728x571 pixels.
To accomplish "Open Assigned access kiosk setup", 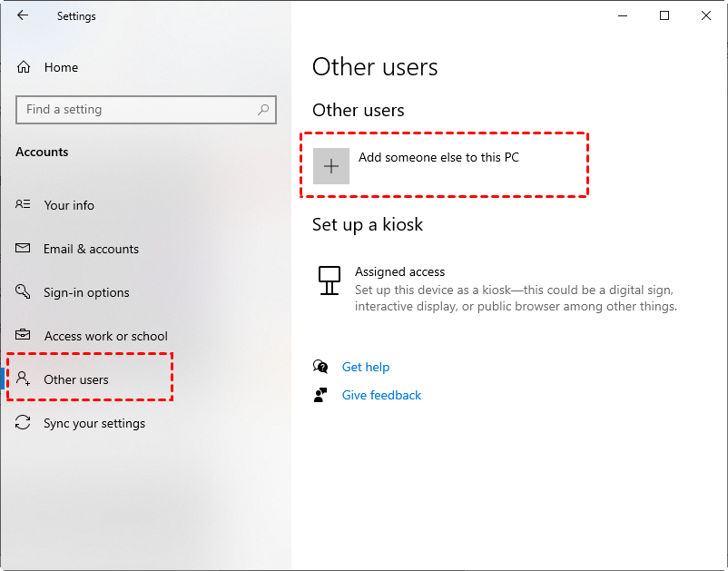I will tap(399, 271).
